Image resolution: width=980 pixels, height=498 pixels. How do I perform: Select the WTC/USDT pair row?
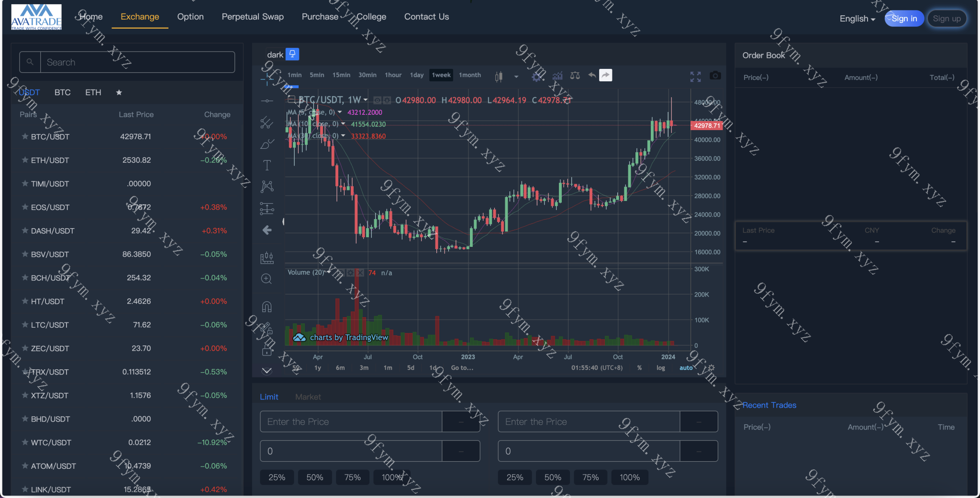tap(127, 443)
